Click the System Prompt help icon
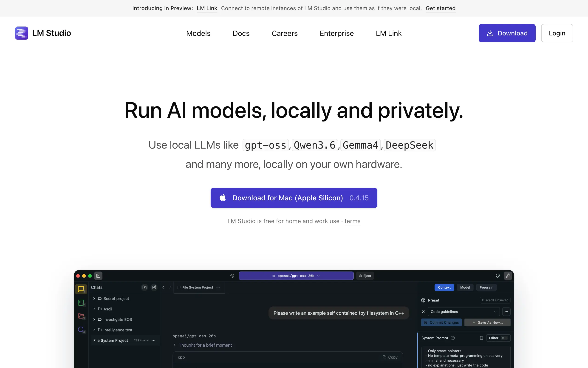 tap(453, 338)
